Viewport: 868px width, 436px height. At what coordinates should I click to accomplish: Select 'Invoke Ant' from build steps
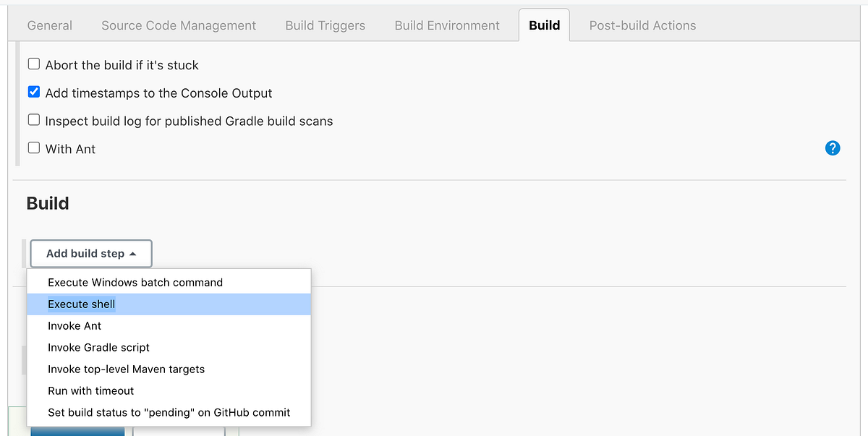point(75,325)
